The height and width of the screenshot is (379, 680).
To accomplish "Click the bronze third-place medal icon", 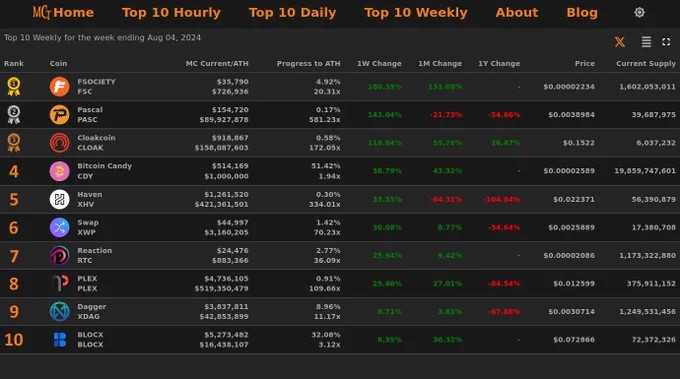I will click(14, 143).
